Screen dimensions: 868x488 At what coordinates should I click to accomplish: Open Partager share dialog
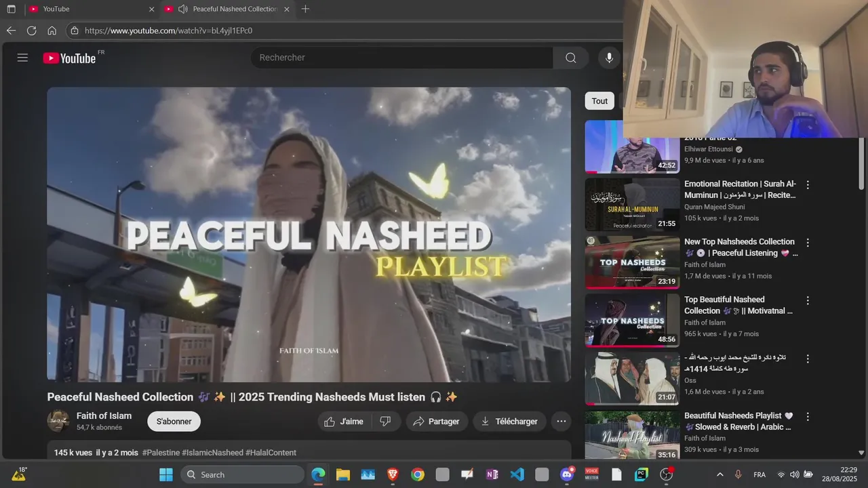(437, 422)
